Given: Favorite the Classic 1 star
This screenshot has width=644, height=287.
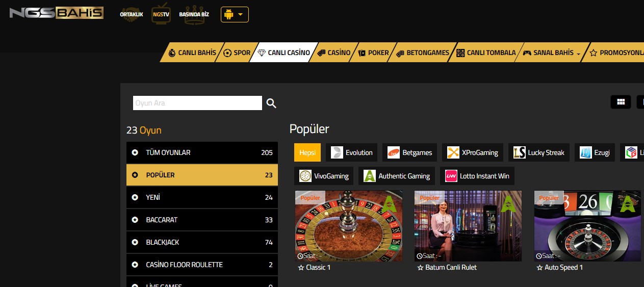Looking at the screenshot, I should click(301, 268).
